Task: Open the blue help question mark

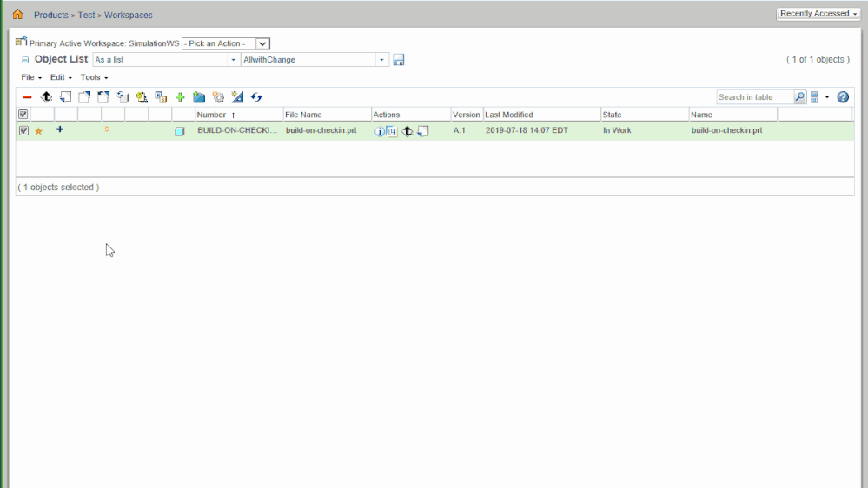Action: [x=843, y=97]
